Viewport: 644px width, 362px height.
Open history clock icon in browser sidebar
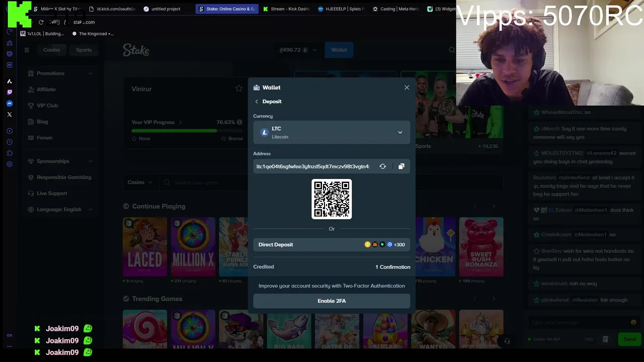coord(9,142)
